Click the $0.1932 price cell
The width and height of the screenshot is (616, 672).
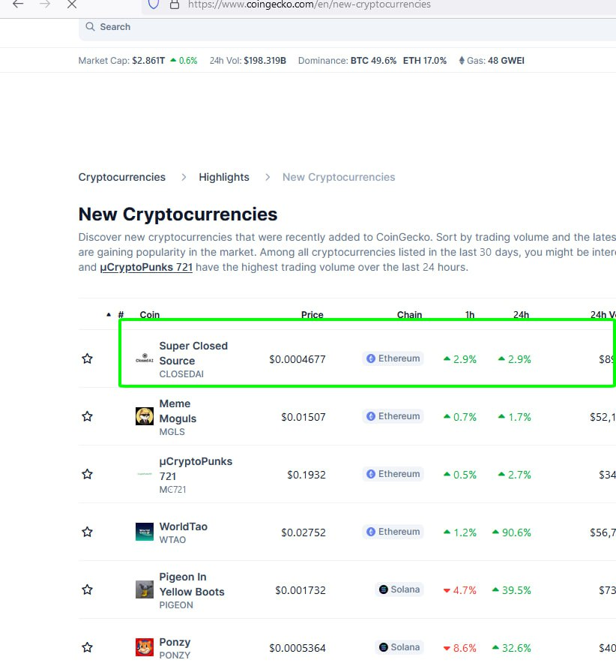pyautogui.click(x=307, y=475)
